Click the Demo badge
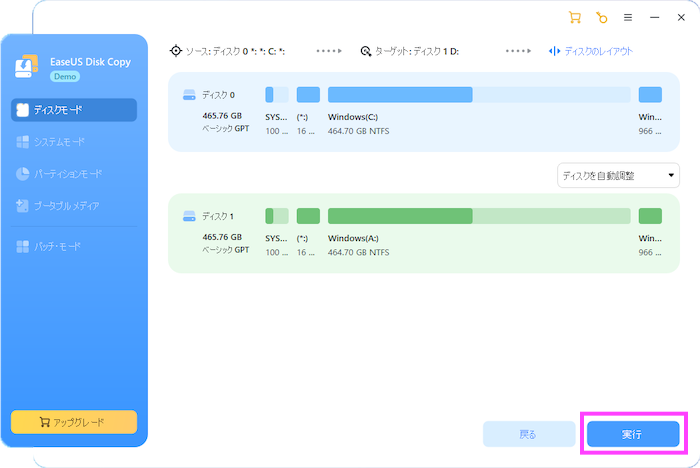Screen dimensions: 700x468 click(x=65, y=76)
